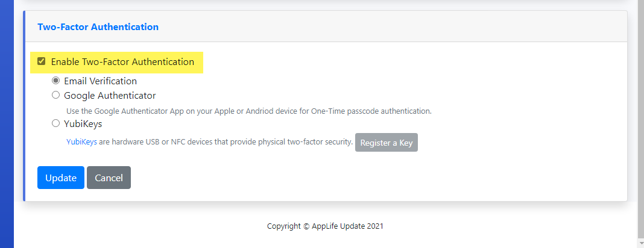Open the blue YubiKeys hyperlink
Viewport: 644px width, 248px height.
click(82, 142)
